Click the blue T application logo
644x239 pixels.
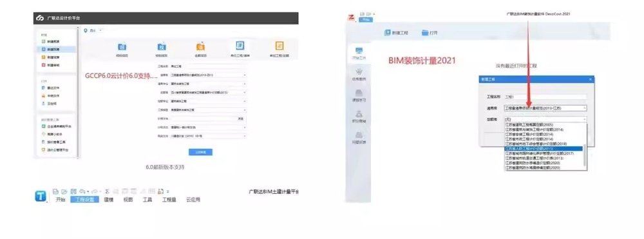pyautogui.click(x=40, y=196)
